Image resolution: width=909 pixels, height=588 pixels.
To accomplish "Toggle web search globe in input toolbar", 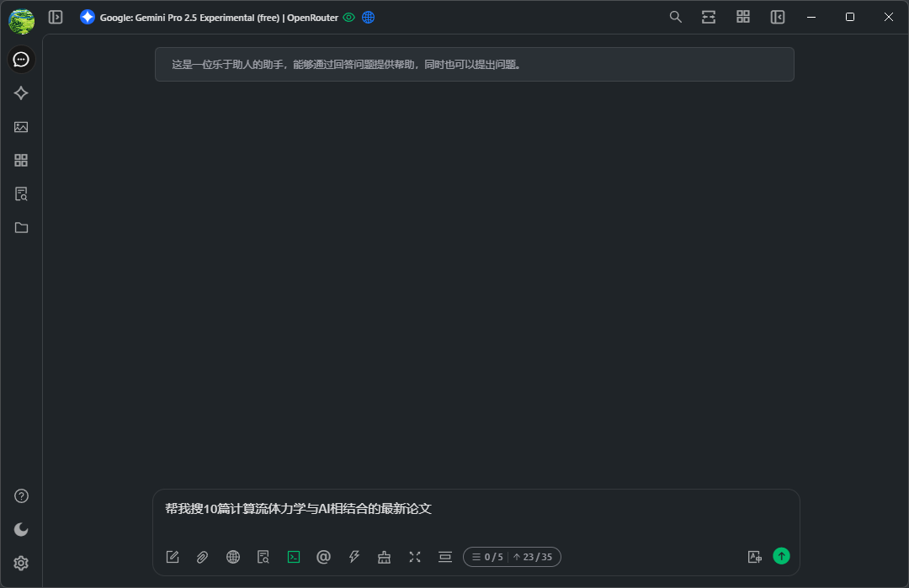I will [233, 557].
